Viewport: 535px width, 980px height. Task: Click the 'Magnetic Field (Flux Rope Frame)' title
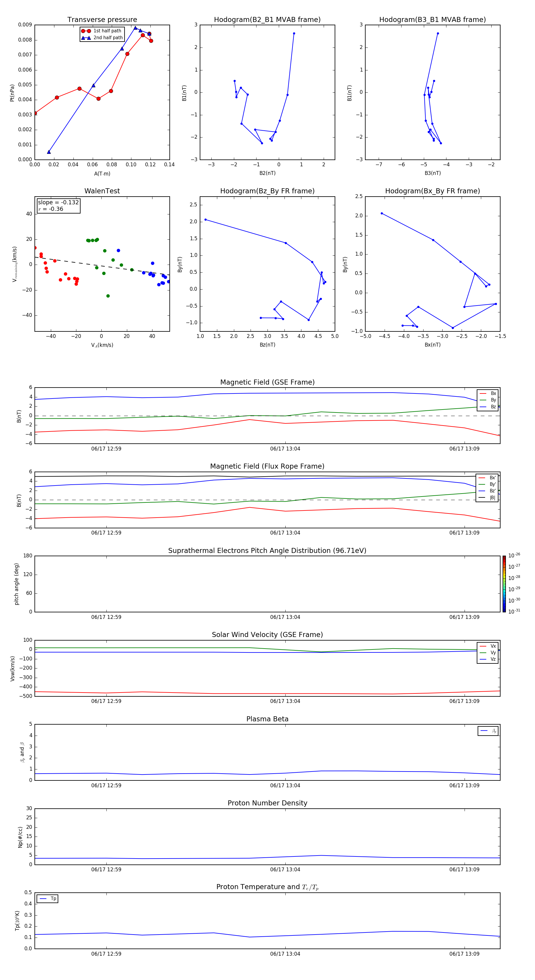pyautogui.click(x=267, y=467)
